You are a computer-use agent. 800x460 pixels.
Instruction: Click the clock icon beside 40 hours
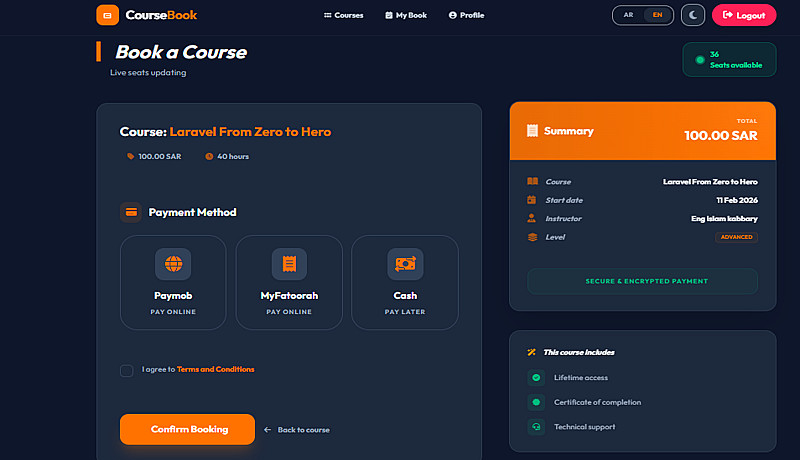209,157
